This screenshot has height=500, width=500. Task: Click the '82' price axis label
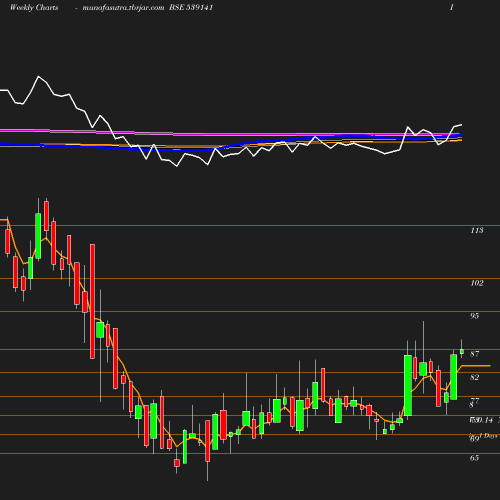475,377
